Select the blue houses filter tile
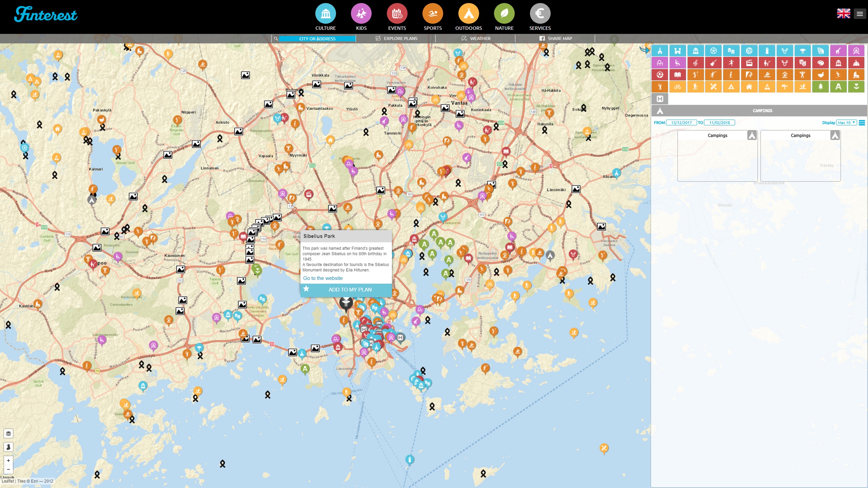The image size is (868, 488). coord(731,50)
